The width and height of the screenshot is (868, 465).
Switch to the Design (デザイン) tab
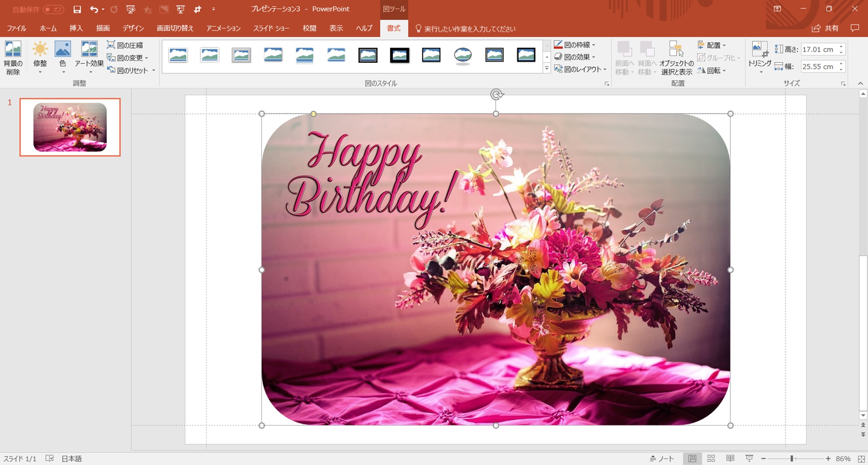[x=133, y=28]
